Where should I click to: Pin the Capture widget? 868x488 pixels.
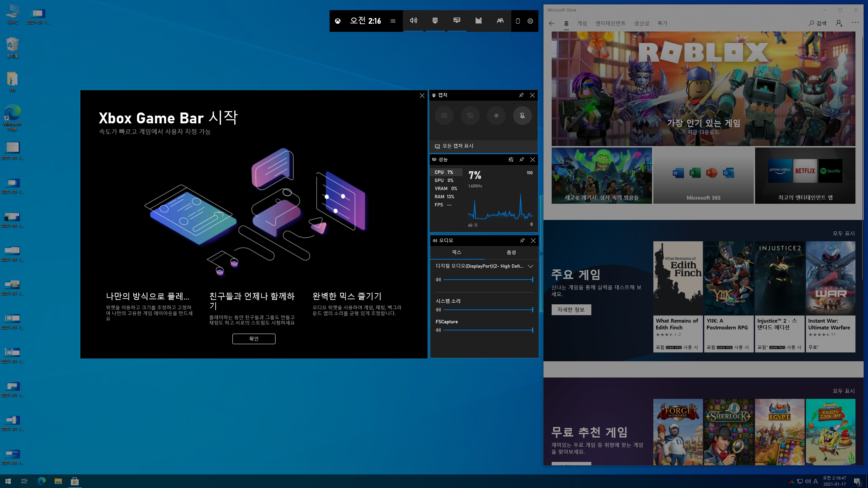tap(521, 95)
